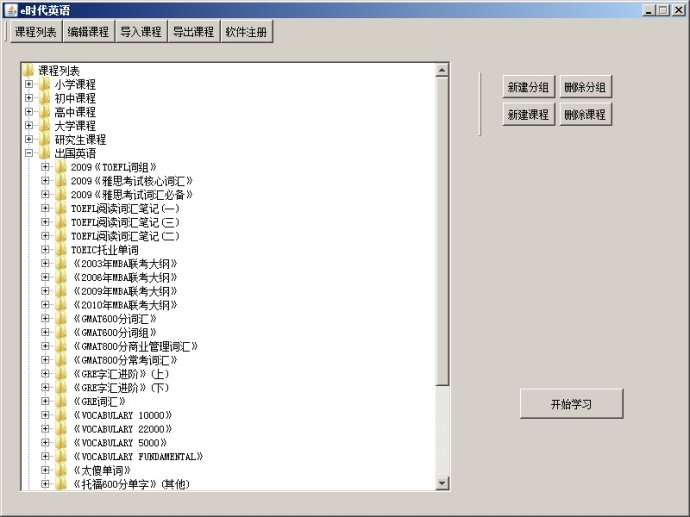The height and width of the screenshot is (517, 690).
Task: Click folder icon of 《GMAT600分词组》
Action: click(x=61, y=332)
